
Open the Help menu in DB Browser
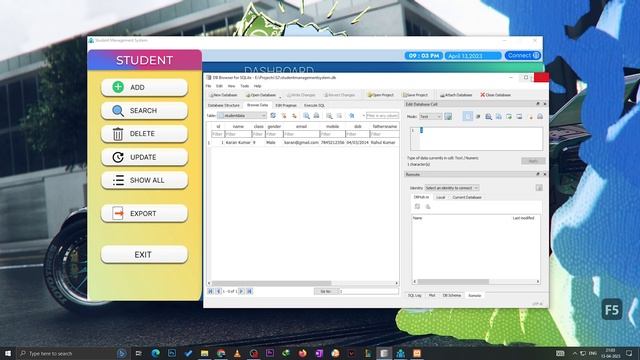tap(258, 86)
